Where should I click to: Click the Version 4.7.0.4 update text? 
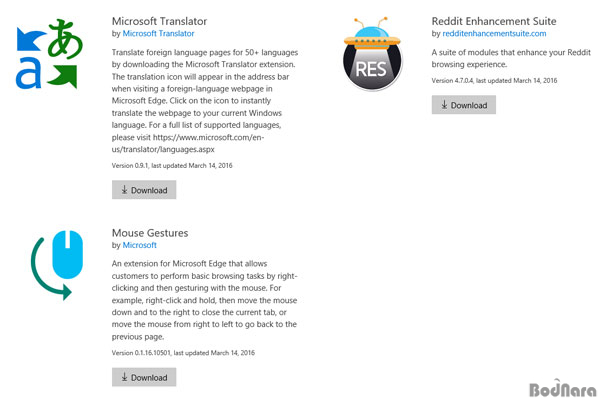[x=494, y=81]
